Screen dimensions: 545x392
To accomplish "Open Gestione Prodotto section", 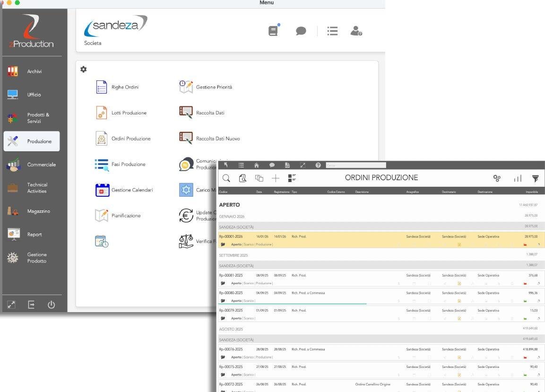I will pyautogui.click(x=31, y=258).
